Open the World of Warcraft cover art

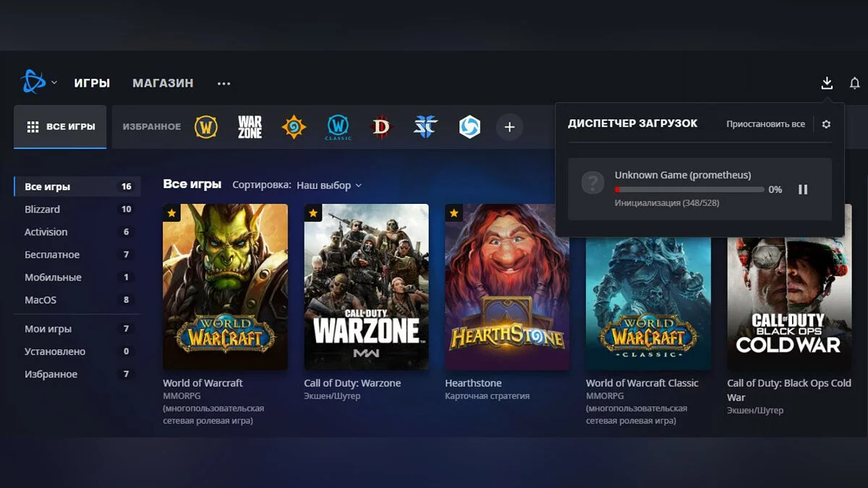(225, 287)
